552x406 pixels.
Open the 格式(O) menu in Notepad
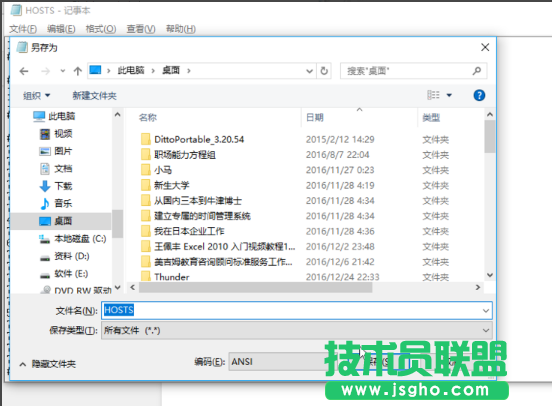[x=101, y=29]
